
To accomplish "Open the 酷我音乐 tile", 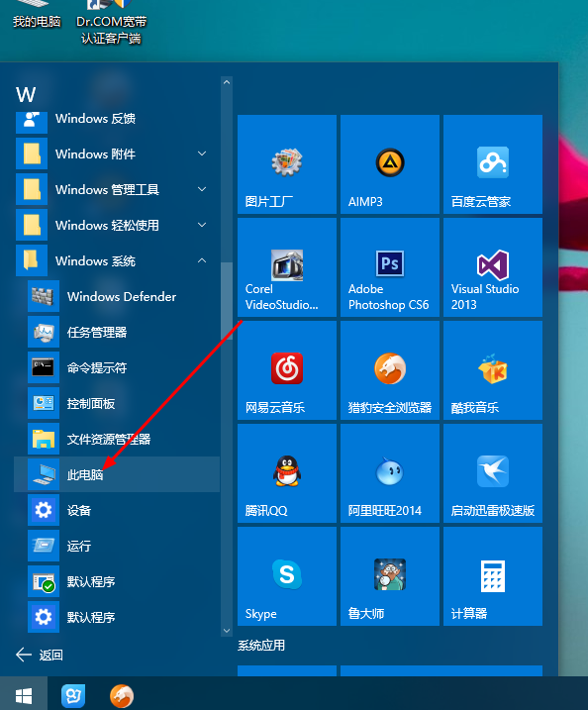I will [493, 370].
